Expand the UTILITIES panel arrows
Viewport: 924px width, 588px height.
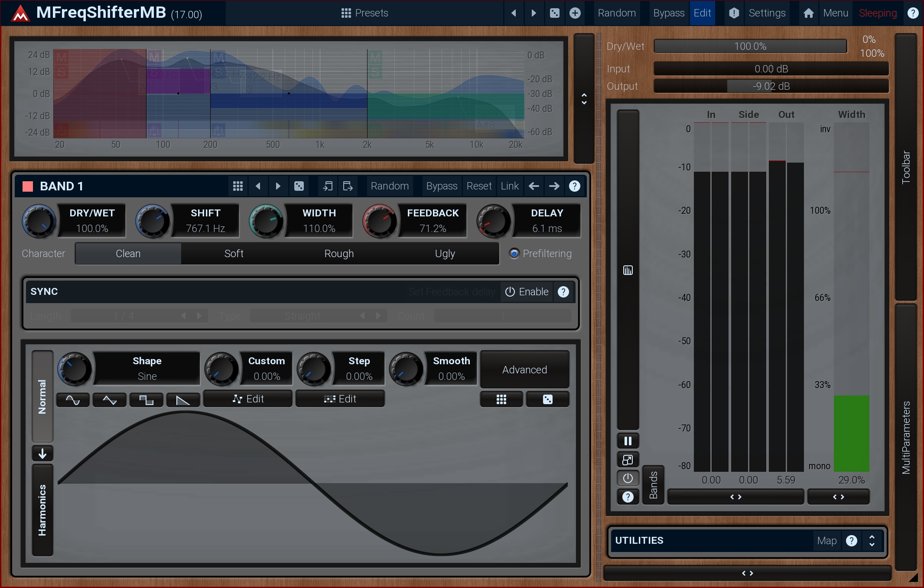click(x=872, y=541)
